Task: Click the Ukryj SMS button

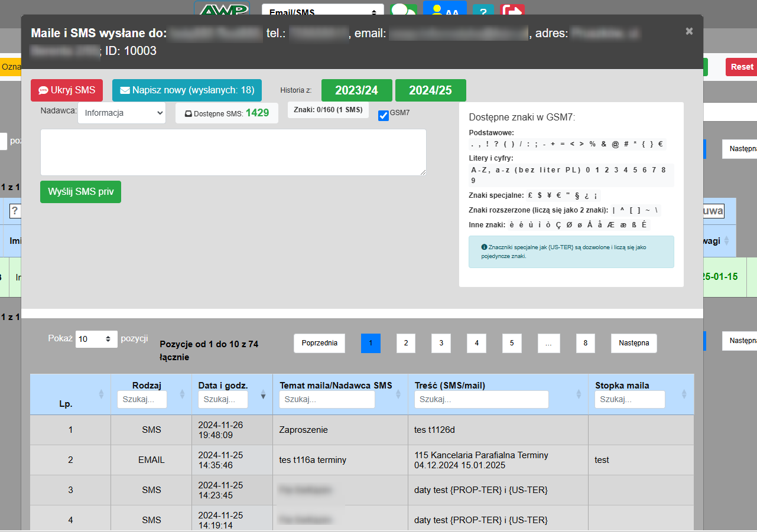Action: 67,90
